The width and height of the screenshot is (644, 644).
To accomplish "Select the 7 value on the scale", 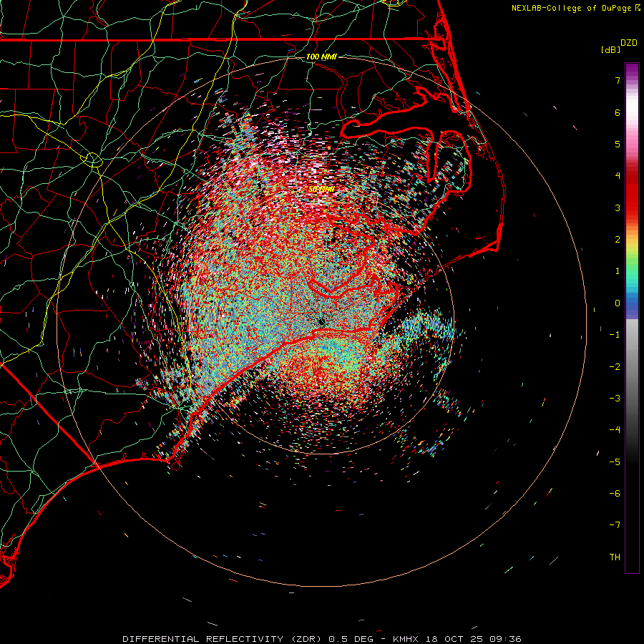I will pyautogui.click(x=618, y=80).
